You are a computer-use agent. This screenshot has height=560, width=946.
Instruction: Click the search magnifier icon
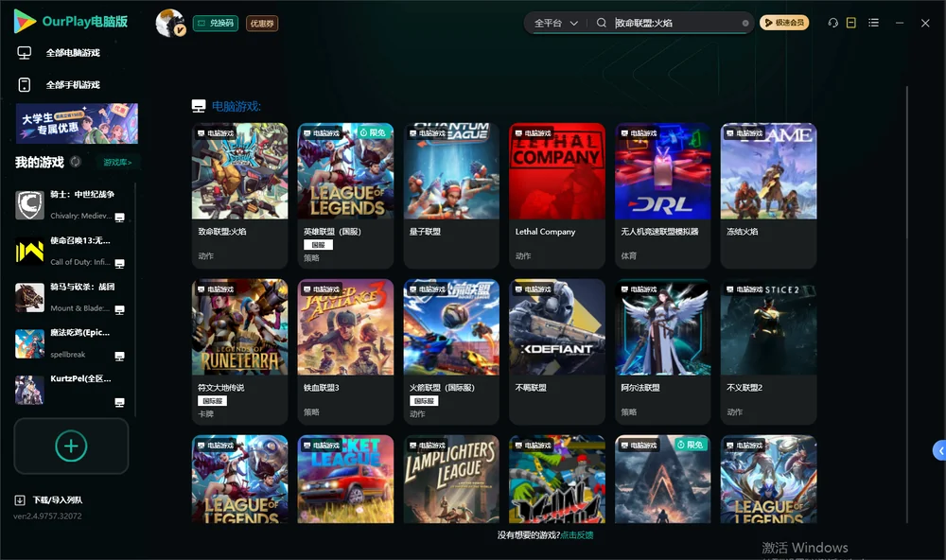602,23
